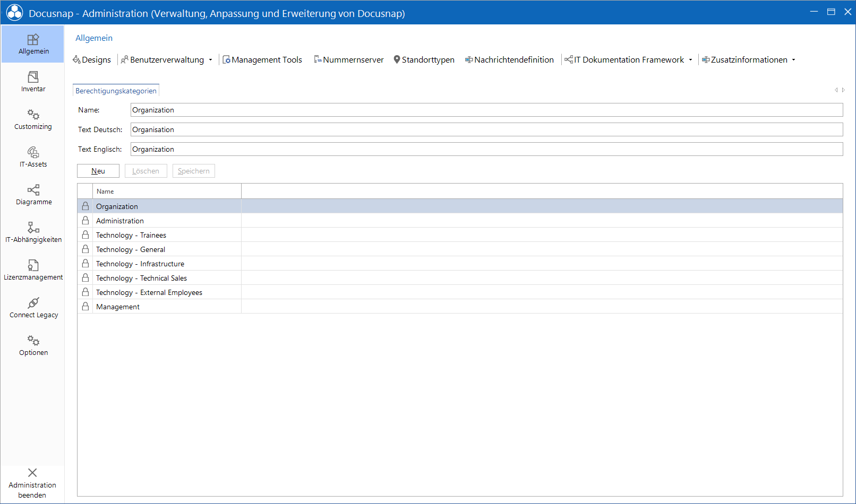The height and width of the screenshot is (504, 856).
Task: Select IT-Assets in the sidebar
Action: [33, 158]
